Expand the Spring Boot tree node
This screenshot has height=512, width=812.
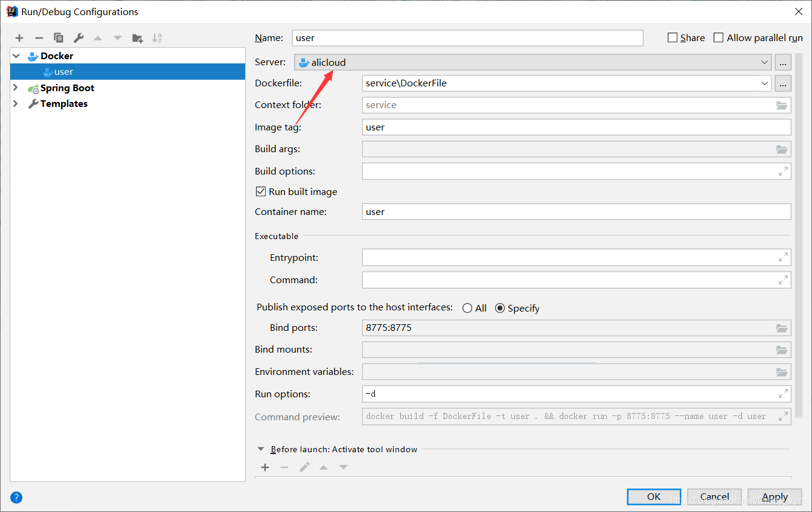click(x=16, y=88)
